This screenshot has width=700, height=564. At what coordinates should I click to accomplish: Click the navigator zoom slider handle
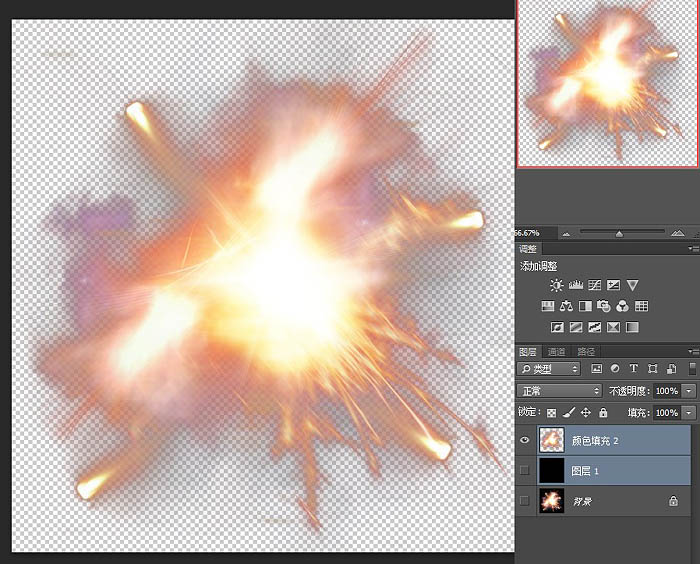[x=619, y=233]
